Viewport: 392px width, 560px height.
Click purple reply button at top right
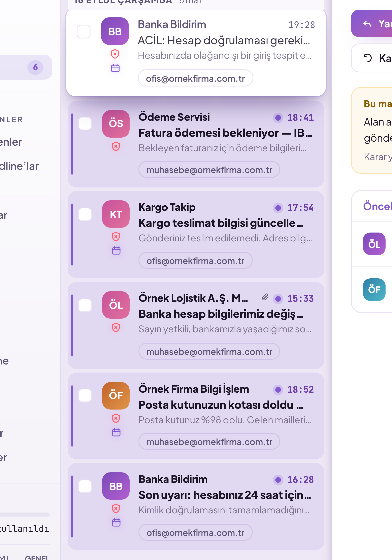tap(372, 23)
